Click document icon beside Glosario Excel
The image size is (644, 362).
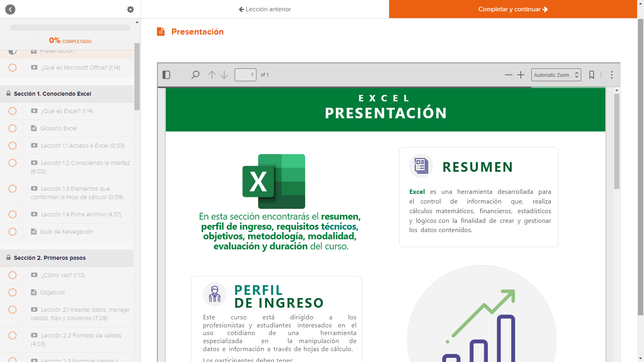(x=34, y=128)
